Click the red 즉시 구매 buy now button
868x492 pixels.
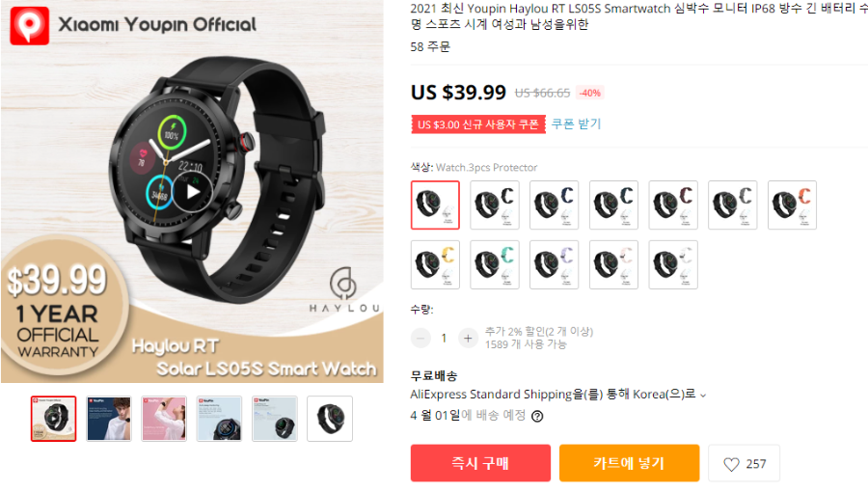pyautogui.click(x=480, y=463)
